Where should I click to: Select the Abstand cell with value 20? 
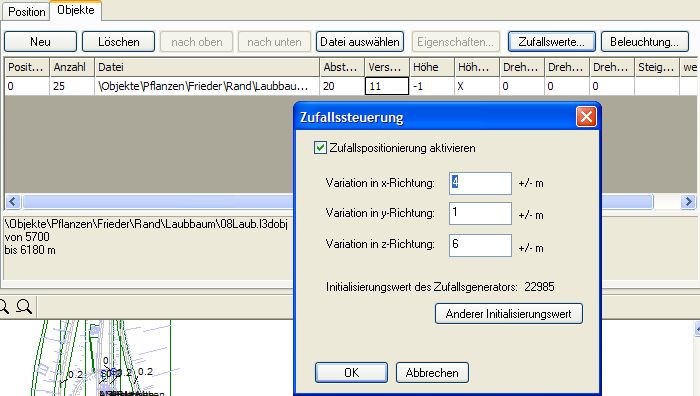pyautogui.click(x=342, y=86)
